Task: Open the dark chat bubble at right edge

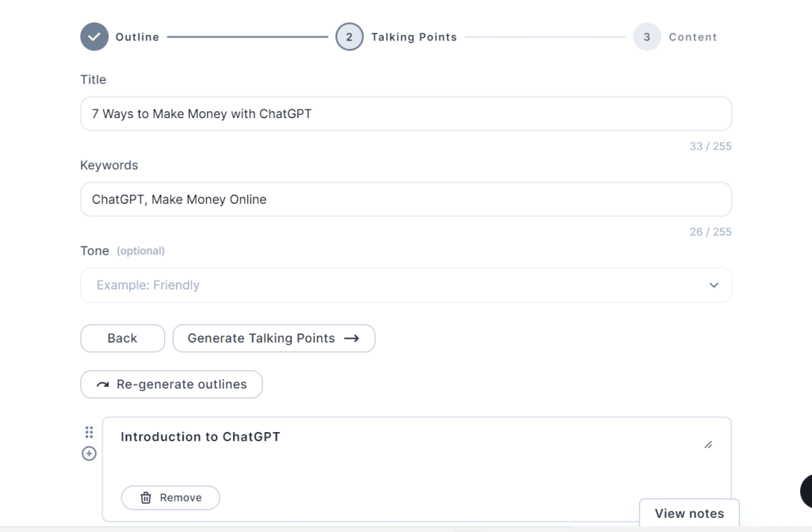Action: click(806, 491)
